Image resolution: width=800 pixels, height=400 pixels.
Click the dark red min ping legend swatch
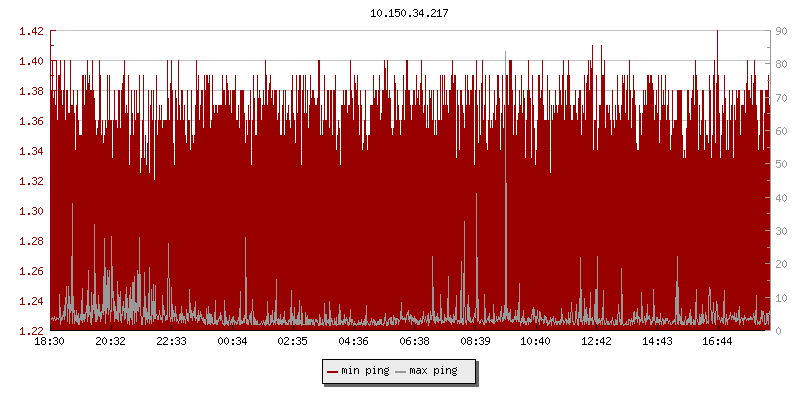click(333, 371)
